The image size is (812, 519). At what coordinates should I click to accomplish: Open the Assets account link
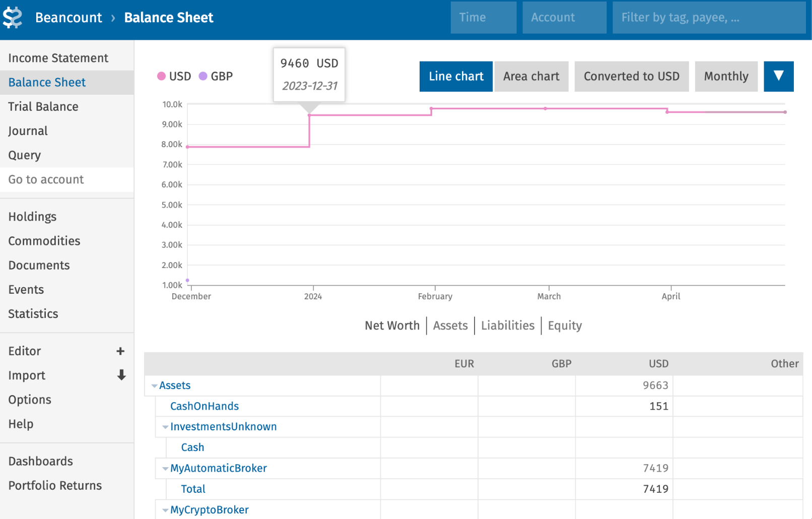tap(175, 385)
